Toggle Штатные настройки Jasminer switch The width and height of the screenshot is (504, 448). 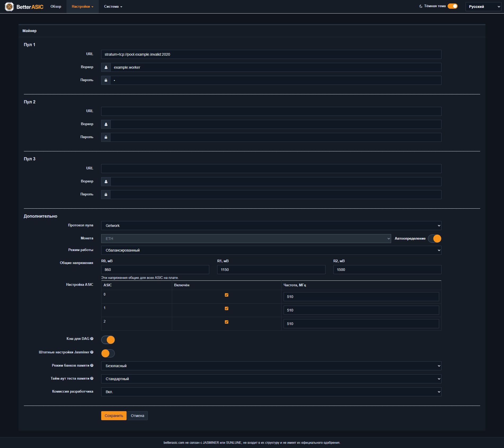tap(108, 353)
